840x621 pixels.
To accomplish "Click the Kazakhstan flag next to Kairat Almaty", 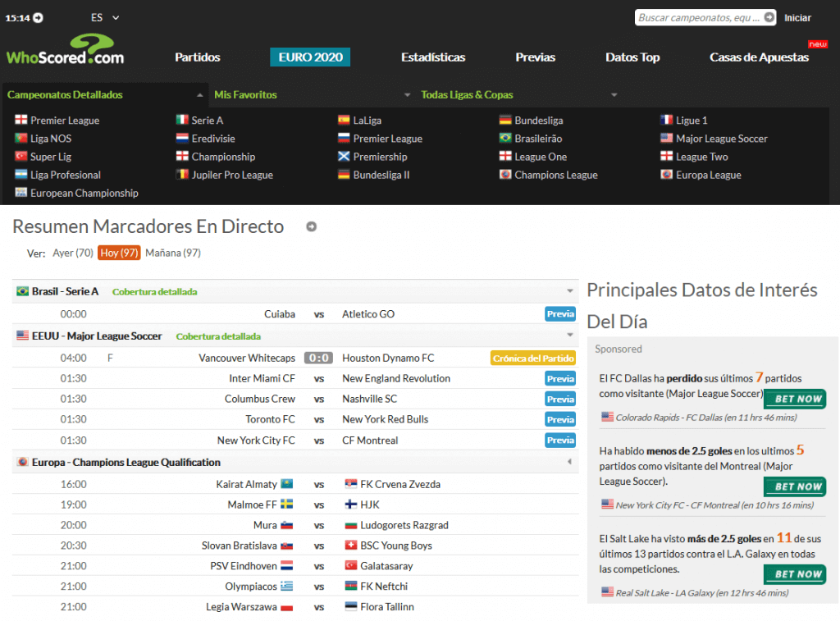I will [x=286, y=484].
